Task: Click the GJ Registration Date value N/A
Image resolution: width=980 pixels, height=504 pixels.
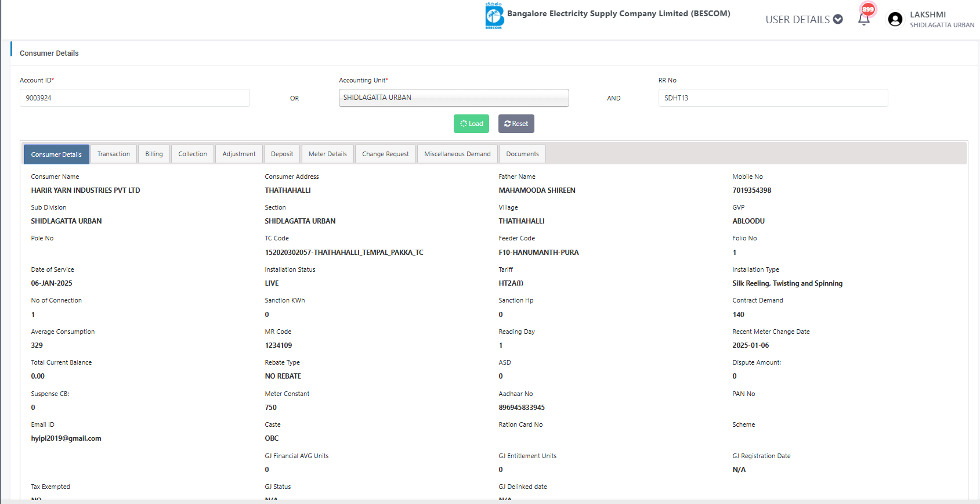Action: click(x=739, y=470)
